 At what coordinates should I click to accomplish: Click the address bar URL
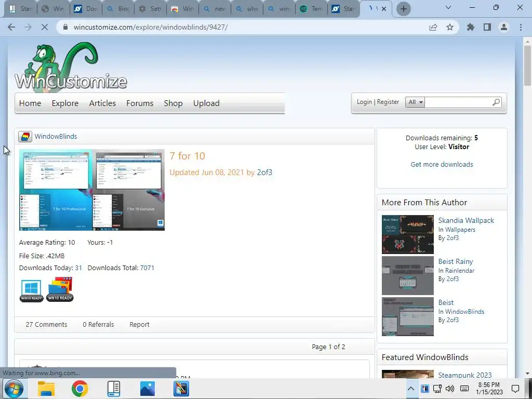(151, 27)
